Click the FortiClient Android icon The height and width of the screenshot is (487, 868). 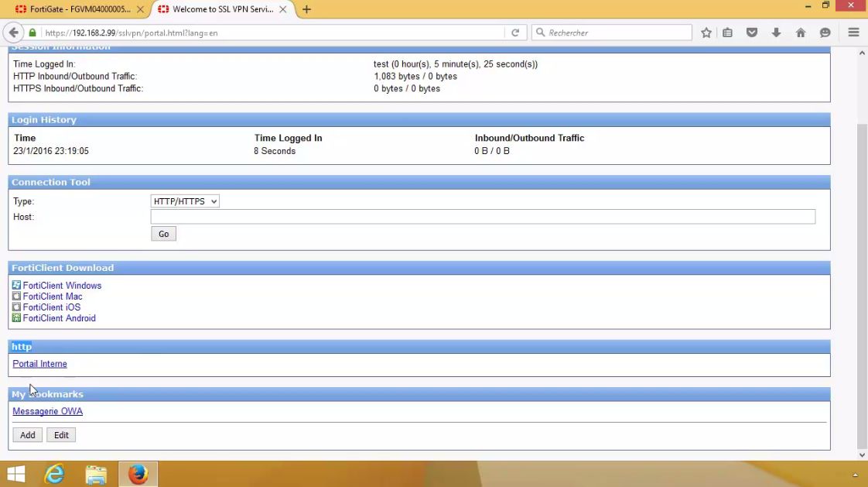16,318
